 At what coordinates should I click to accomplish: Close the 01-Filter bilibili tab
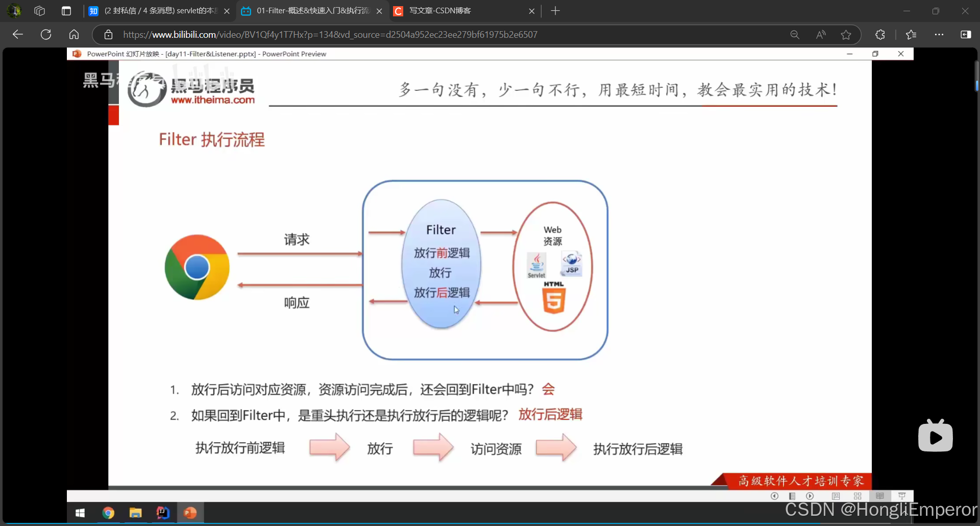[x=379, y=11]
